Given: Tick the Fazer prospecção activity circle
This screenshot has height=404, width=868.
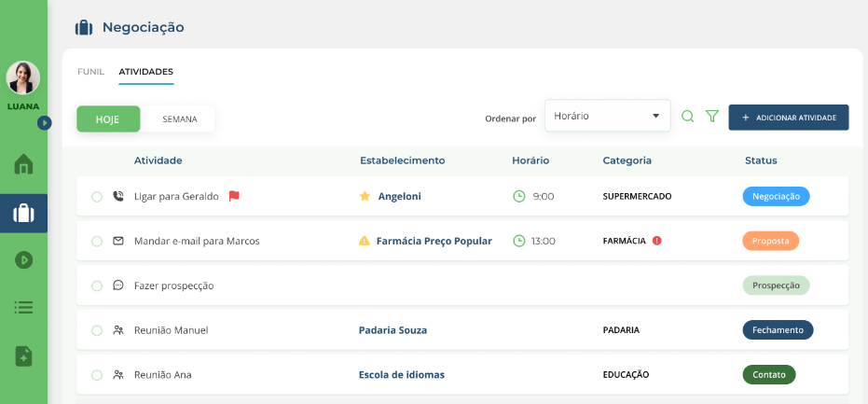Looking at the screenshot, I should pyautogui.click(x=97, y=286).
